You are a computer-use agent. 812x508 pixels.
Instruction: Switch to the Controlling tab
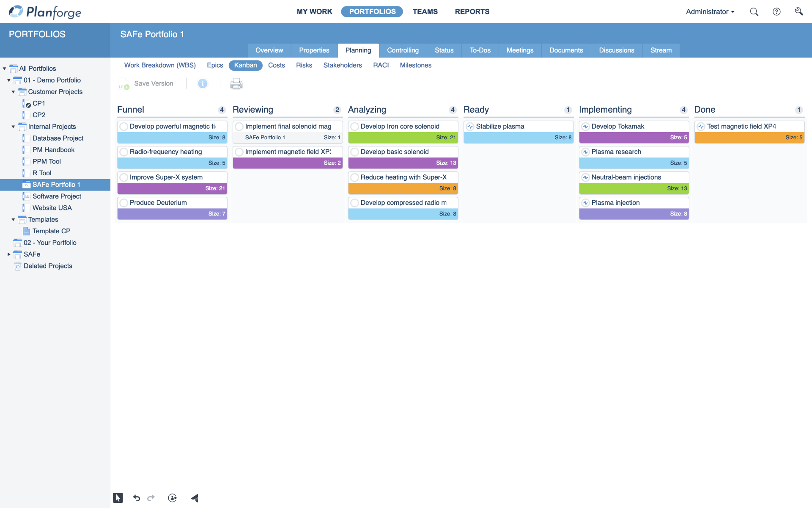click(x=402, y=50)
